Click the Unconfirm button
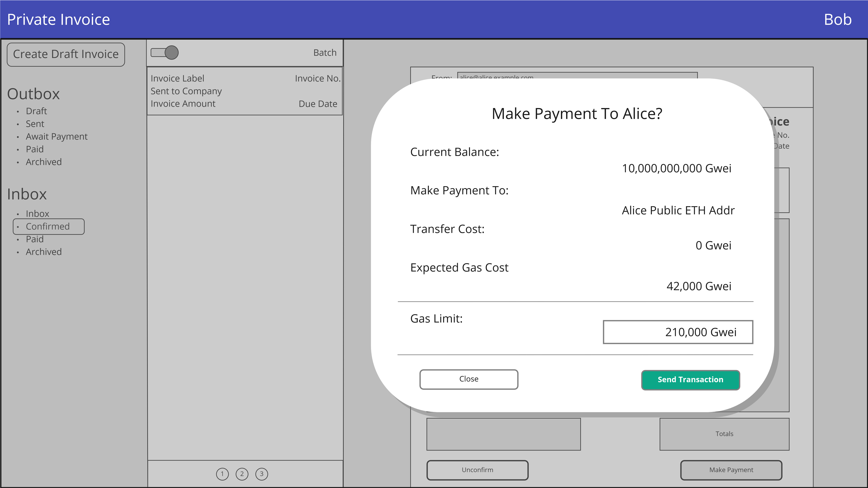Image resolution: width=868 pixels, height=488 pixels. tap(477, 470)
